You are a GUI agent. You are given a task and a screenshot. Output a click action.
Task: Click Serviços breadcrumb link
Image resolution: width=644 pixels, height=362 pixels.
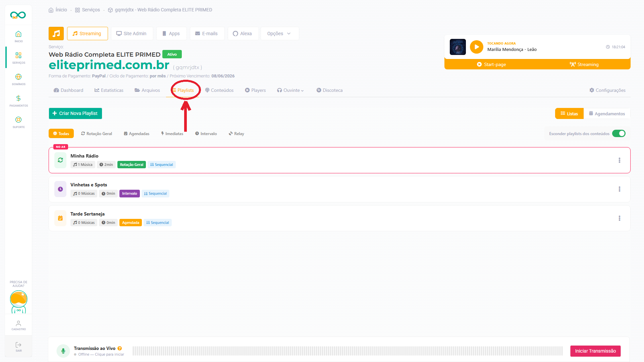pyautogui.click(x=88, y=10)
